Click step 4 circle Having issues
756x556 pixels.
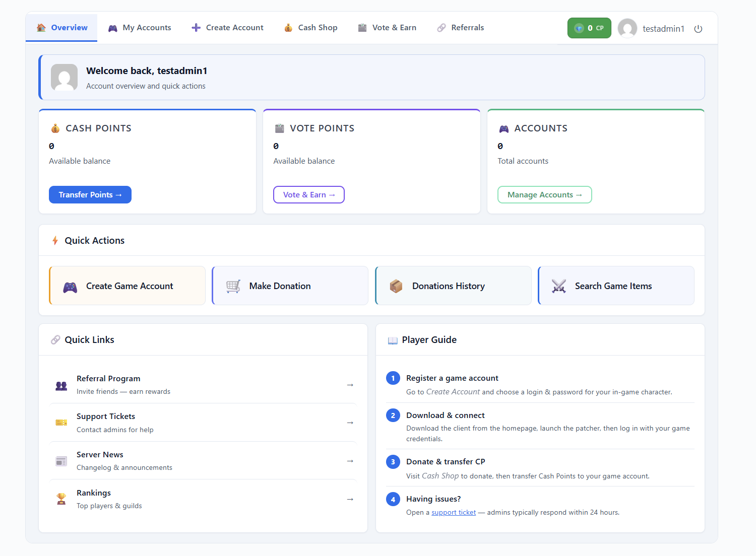[393, 499]
